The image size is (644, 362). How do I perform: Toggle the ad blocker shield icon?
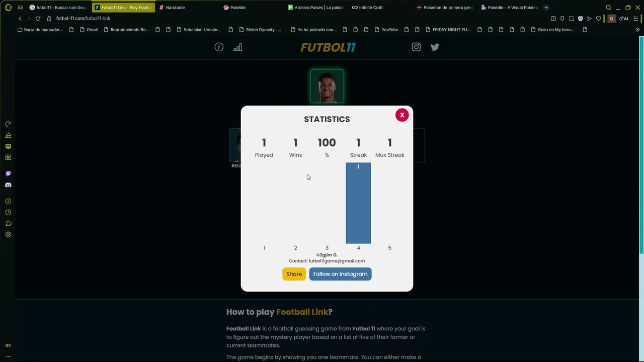click(580, 19)
